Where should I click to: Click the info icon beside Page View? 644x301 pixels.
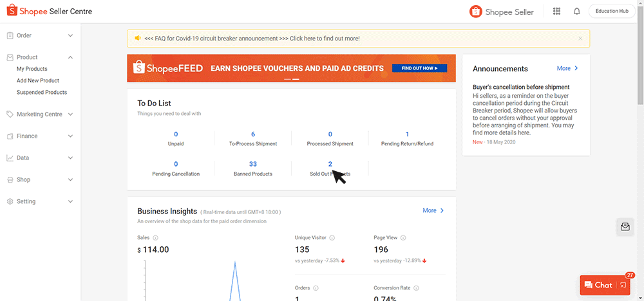(403, 238)
